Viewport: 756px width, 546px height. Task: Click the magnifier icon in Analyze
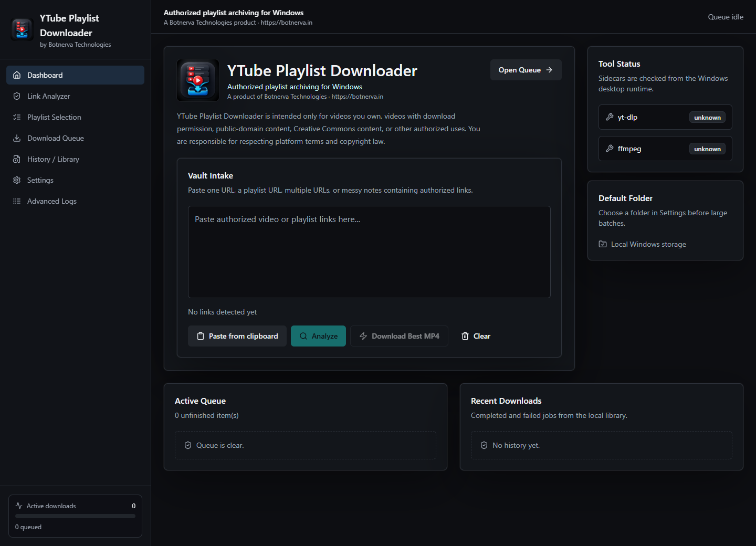(303, 336)
